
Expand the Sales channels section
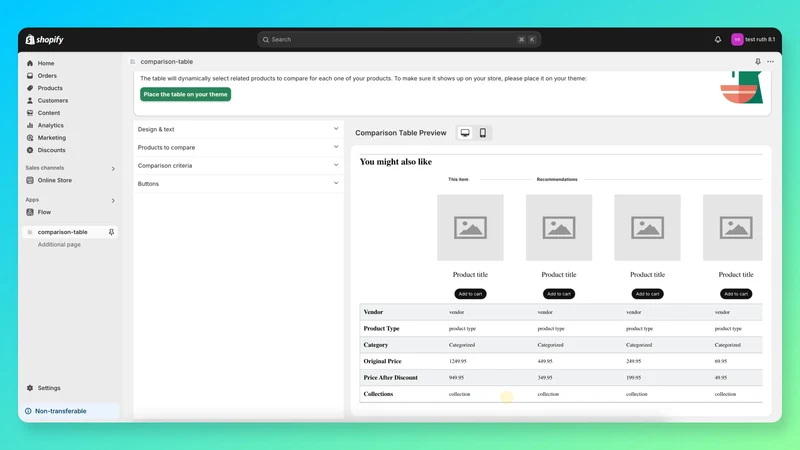tap(113, 168)
